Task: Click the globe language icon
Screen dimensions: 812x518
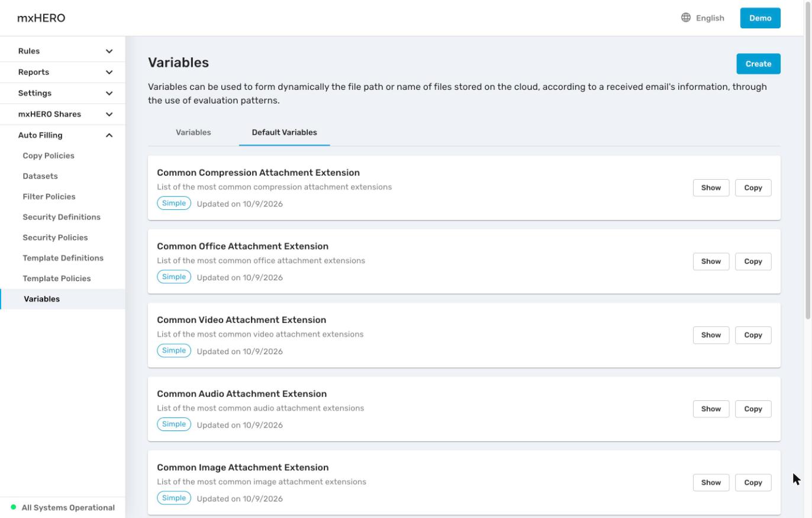Action: pyautogui.click(x=686, y=18)
